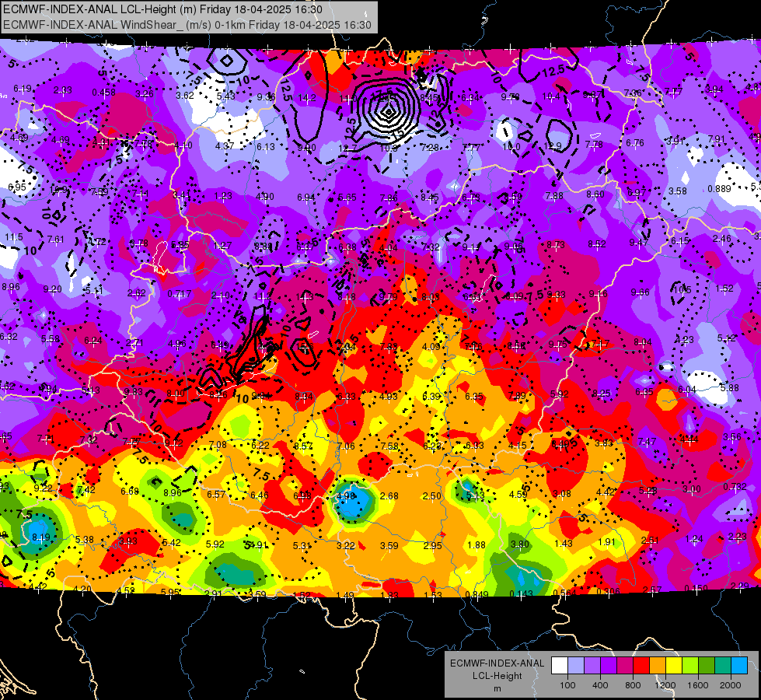Screen dimensions: 761x700
Task: Click the wind shear value 12.9
Action: pos(553,146)
